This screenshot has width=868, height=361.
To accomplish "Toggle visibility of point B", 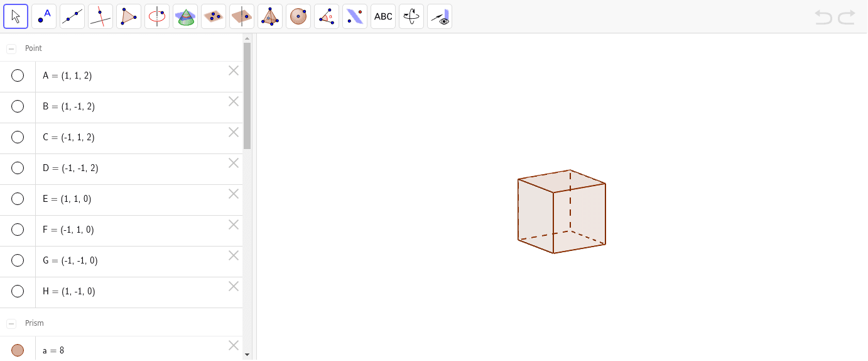I will [18, 106].
